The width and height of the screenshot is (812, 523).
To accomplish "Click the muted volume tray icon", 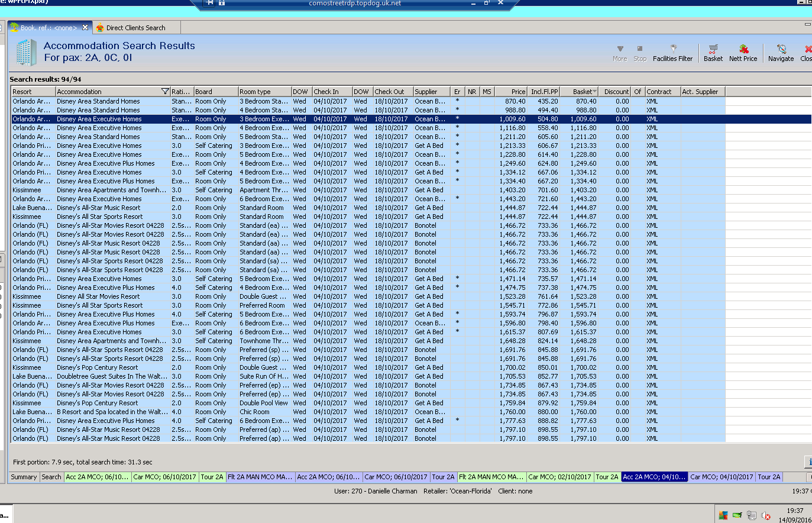I will 766,515.
